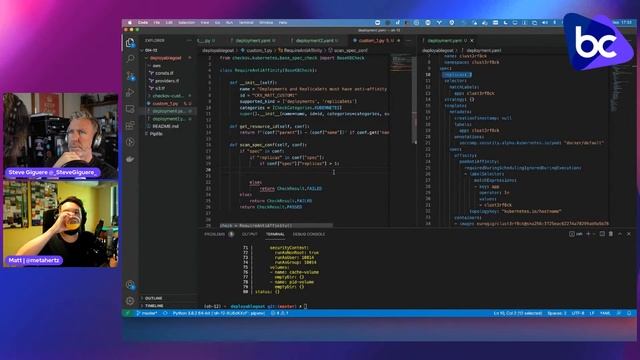Open the Terminal menu in menu bar
The width and height of the screenshot is (640, 360).
pos(246,23)
